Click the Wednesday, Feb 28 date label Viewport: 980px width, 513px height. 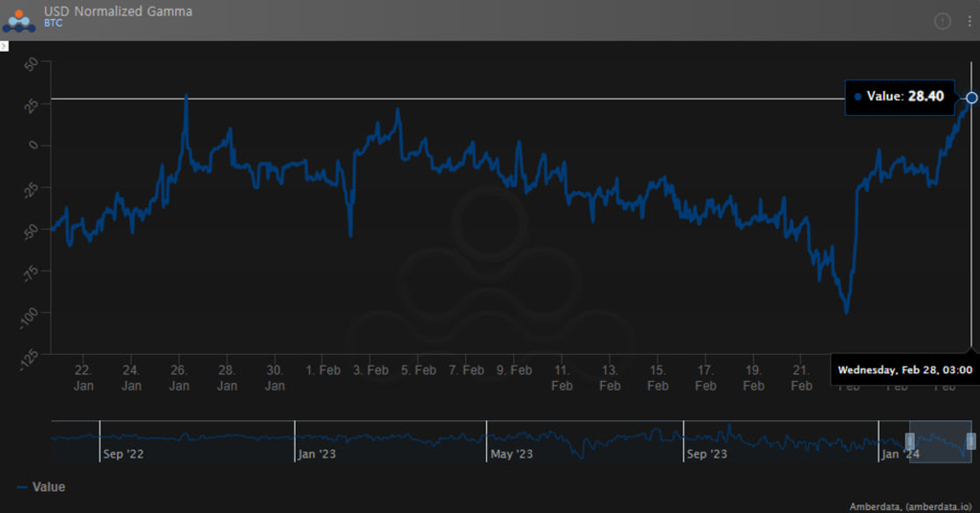(904, 369)
